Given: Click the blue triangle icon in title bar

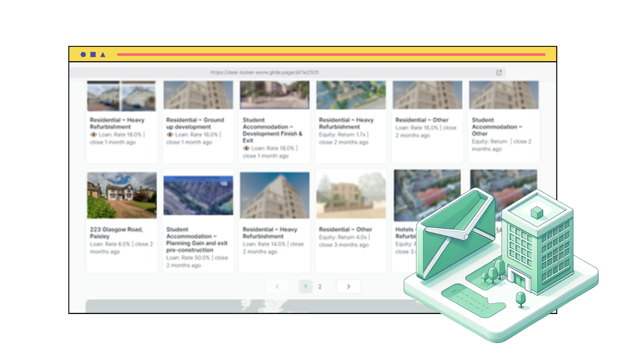Looking at the screenshot, I should pos(103,54).
